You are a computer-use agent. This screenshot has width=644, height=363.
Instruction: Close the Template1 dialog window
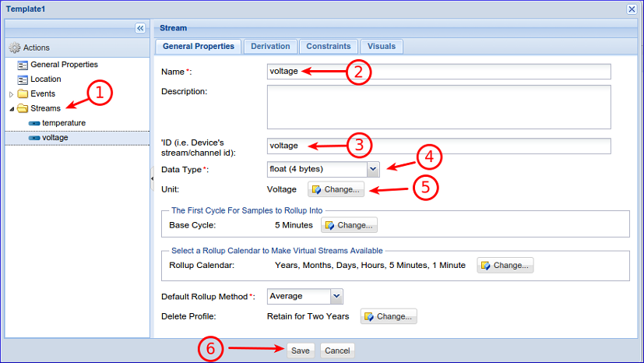pyautogui.click(x=631, y=8)
